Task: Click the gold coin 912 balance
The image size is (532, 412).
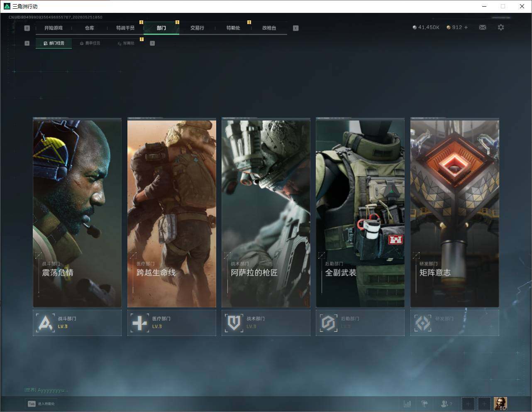Action: click(x=454, y=27)
